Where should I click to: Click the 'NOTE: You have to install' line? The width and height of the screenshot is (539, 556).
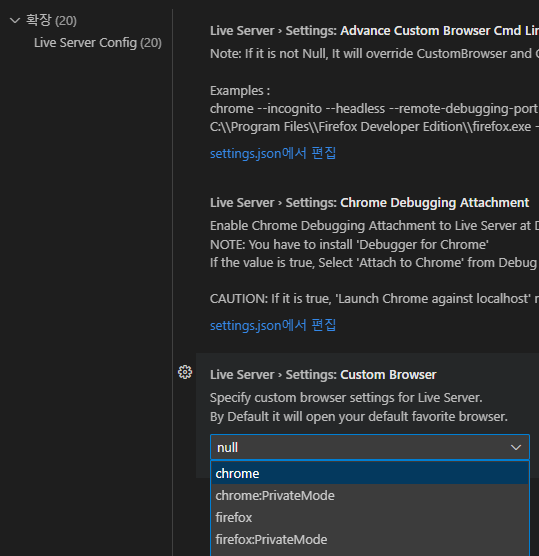[x=349, y=244]
